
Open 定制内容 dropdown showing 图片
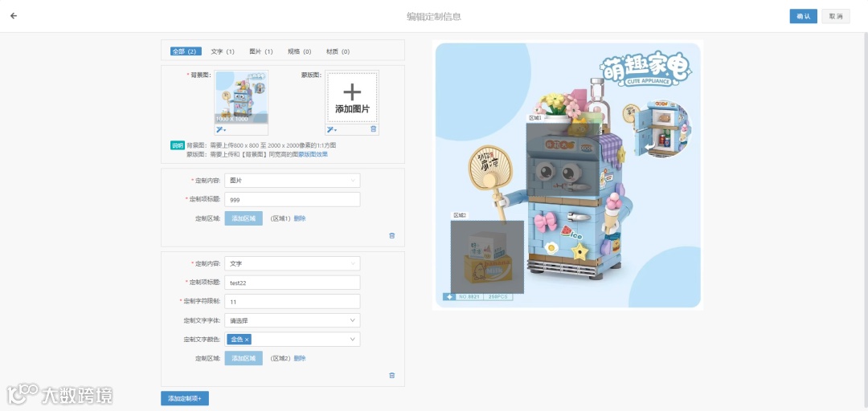click(x=293, y=181)
